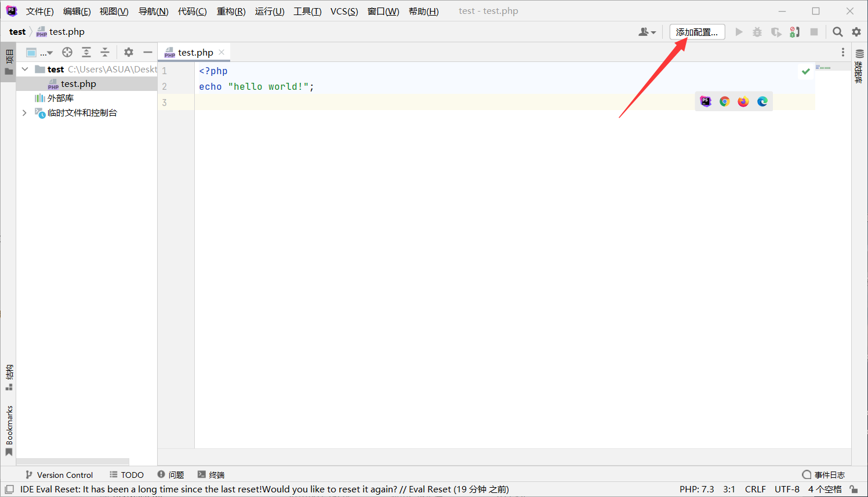Click Collapse All icon in project panel
The image size is (868, 497).
point(105,52)
